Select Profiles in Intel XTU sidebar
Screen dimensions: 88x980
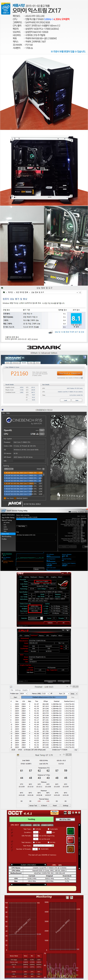point(4,539)
